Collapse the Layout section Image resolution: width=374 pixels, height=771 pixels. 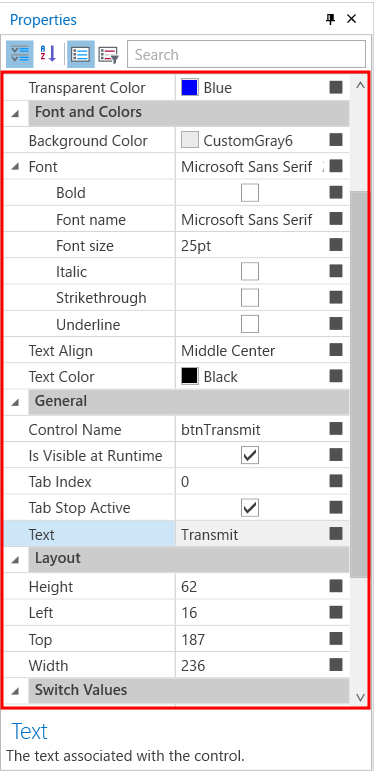pos(15,560)
